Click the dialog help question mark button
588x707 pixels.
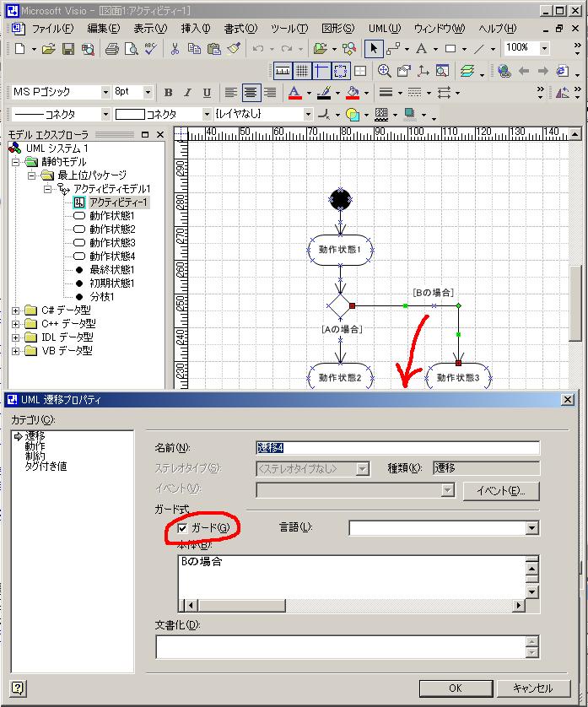17,688
